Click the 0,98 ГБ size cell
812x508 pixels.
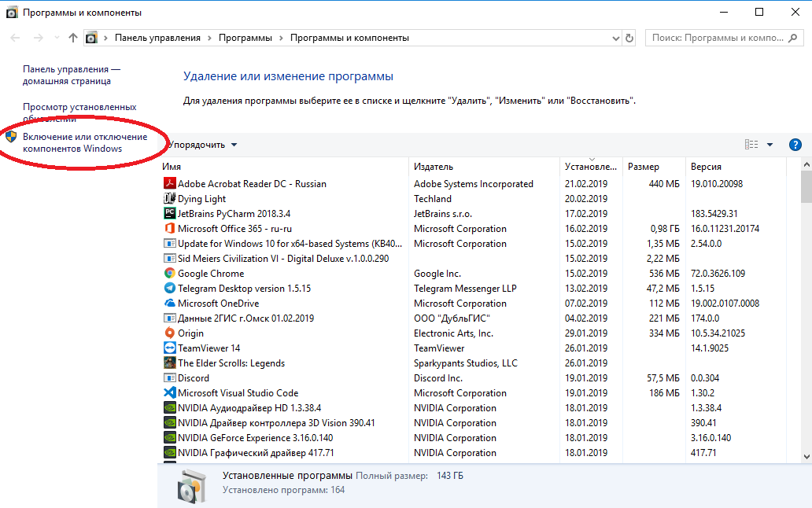tap(665, 228)
